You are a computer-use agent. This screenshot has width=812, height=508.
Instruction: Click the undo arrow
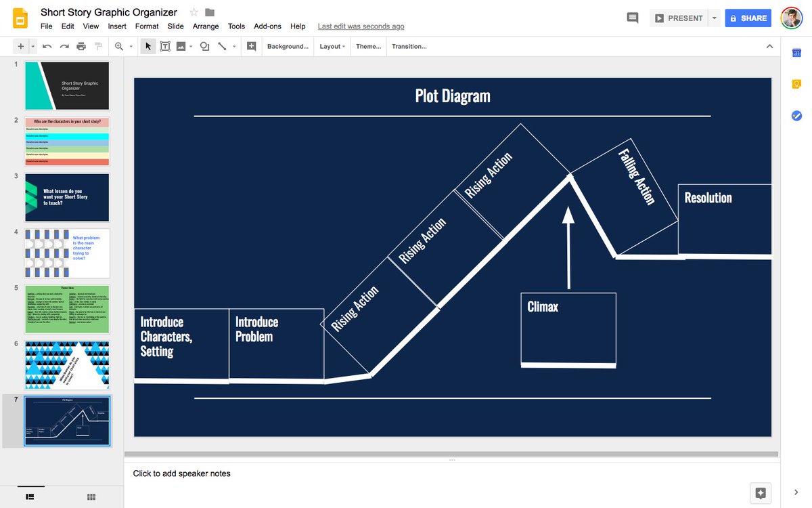47,46
